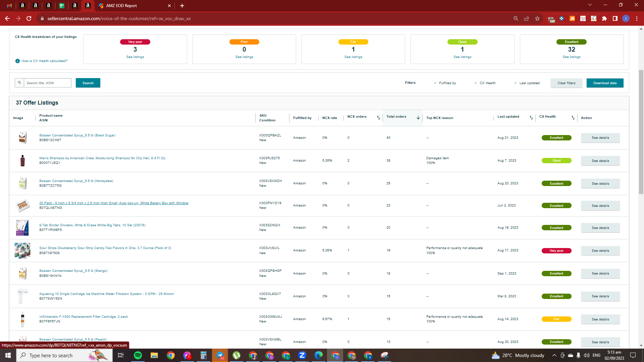Open the tab search chevron
The height and width of the screenshot is (362, 644).
pyautogui.click(x=590, y=5)
